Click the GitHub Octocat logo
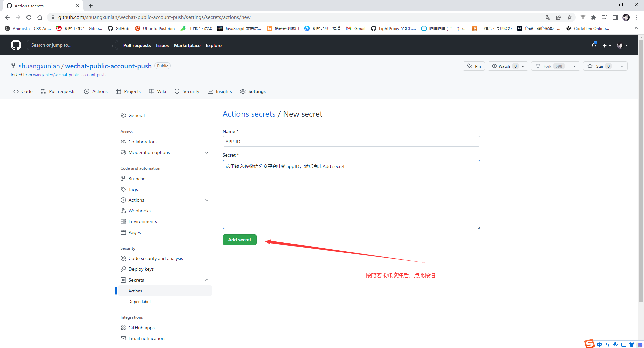The image size is (644, 348). coord(16,45)
